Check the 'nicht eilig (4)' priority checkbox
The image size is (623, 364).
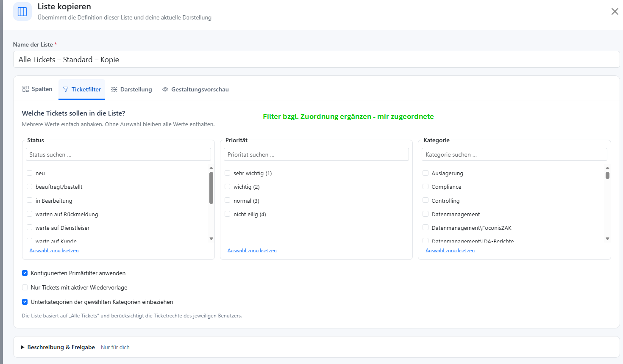tap(228, 214)
